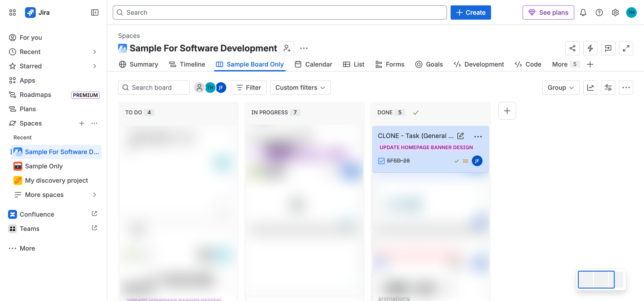Collapse the sidebar with the panel icon
Image resolution: width=644 pixels, height=301 pixels.
pyautogui.click(x=95, y=13)
